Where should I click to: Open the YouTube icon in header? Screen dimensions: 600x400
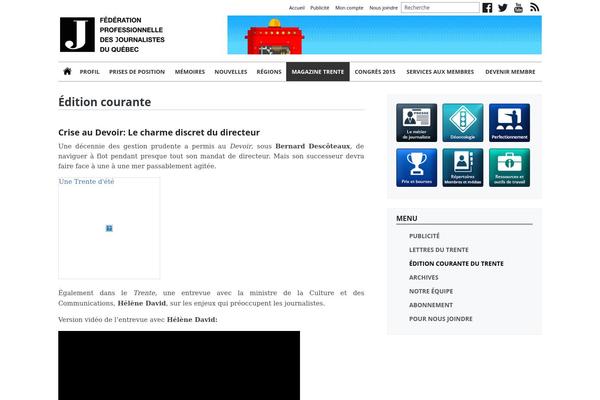pos(518,8)
